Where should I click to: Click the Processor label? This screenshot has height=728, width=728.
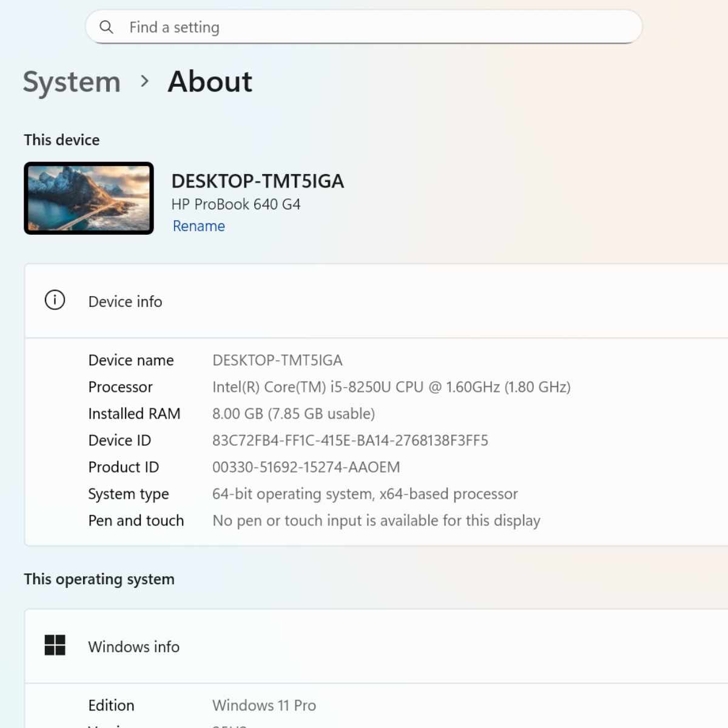(120, 387)
